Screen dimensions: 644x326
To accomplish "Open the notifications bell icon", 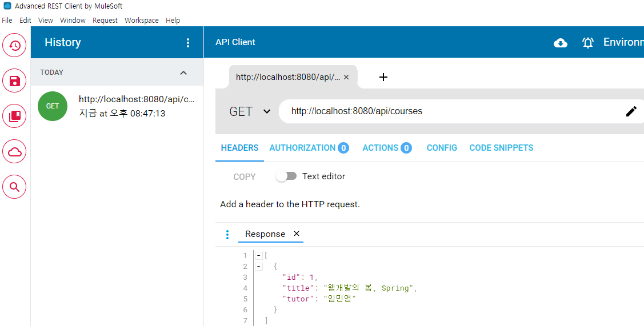I will [588, 43].
